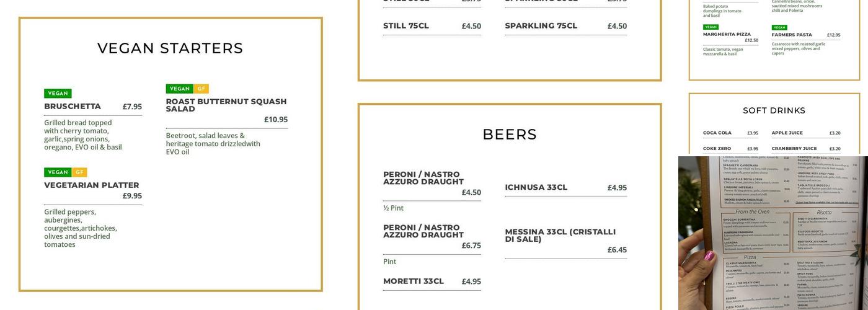Click the yellow GF badge above Roast Butternut Squash

201,89
